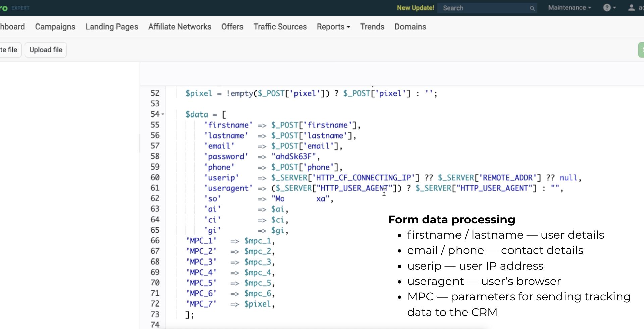Collapse the code fold at line 54
This screenshot has height=329, width=644.
163,114
